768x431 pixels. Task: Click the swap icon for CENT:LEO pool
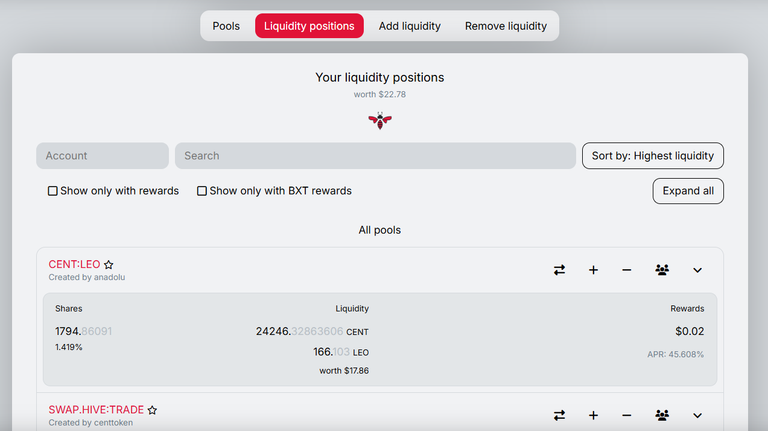[559, 270]
